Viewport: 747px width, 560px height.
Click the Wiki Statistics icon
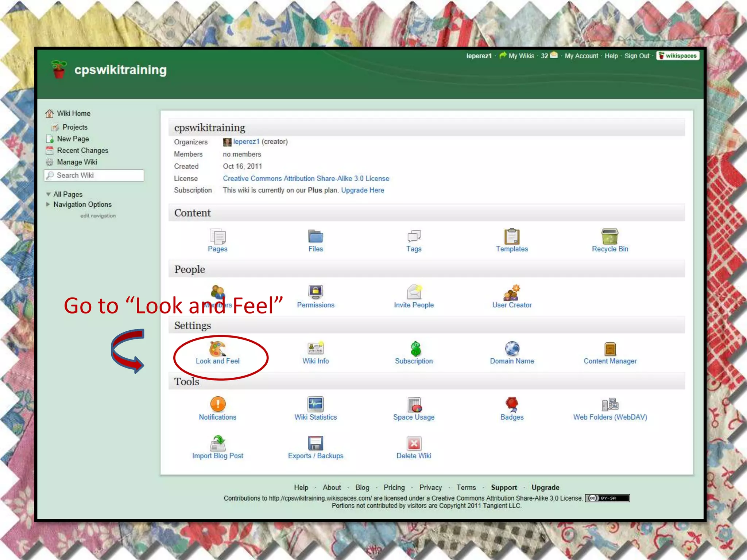tap(316, 404)
